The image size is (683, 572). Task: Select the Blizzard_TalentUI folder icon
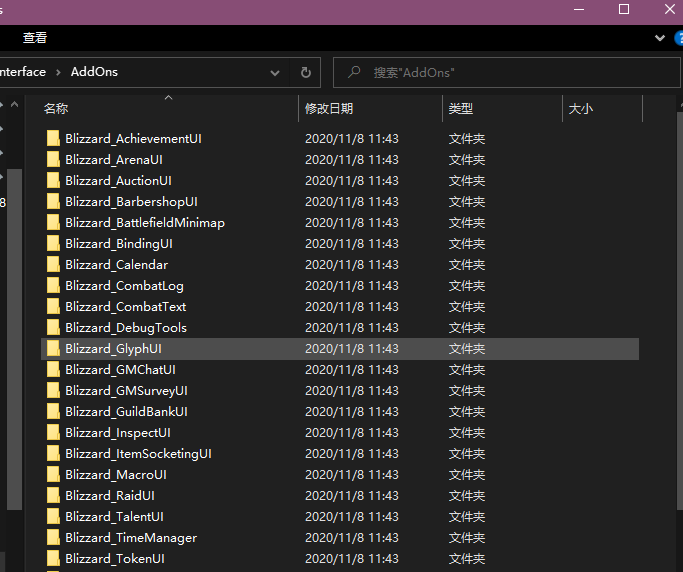click(x=53, y=516)
